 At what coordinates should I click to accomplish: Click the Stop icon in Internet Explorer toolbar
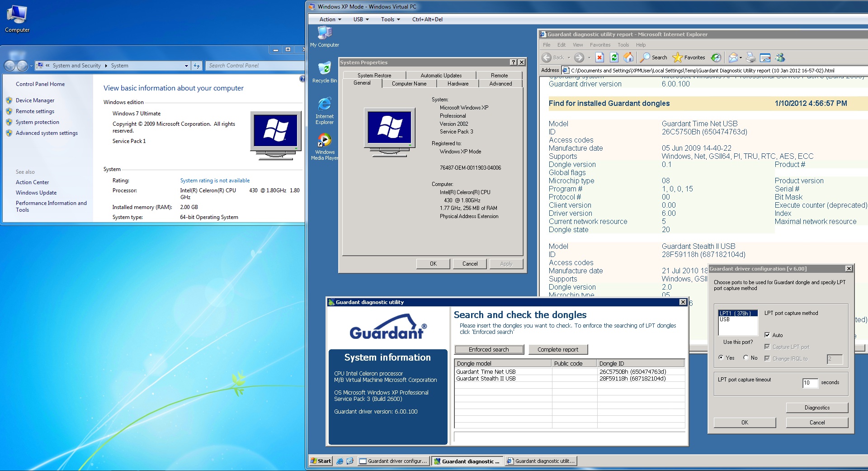(599, 57)
